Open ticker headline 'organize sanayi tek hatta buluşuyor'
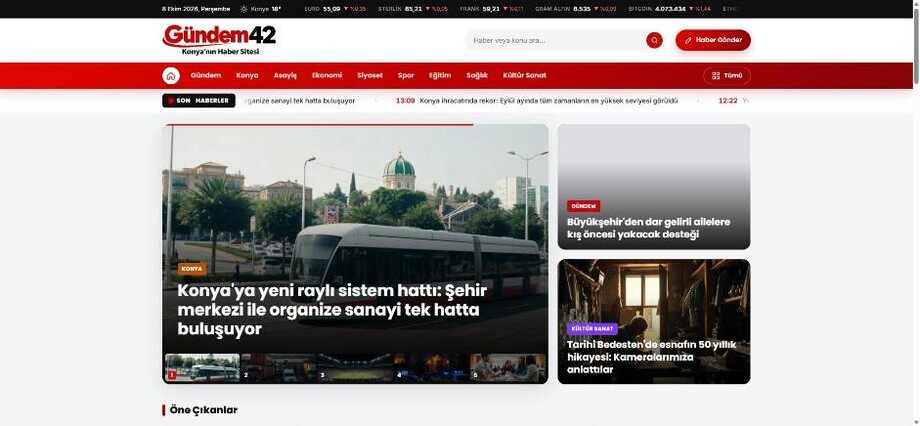Screen dimensions: 920x426 click(x=298, y=101)
